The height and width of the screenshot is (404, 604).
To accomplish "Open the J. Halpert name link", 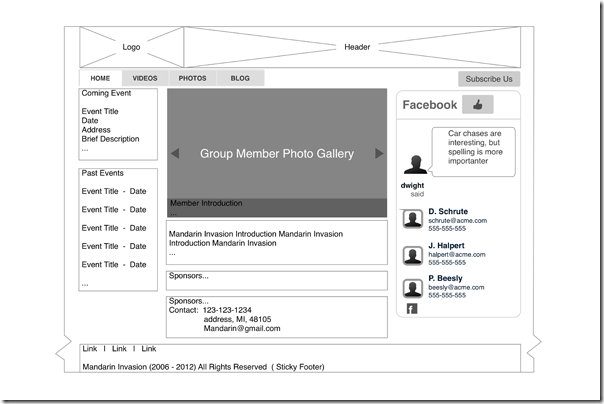I will click(446, 245).
